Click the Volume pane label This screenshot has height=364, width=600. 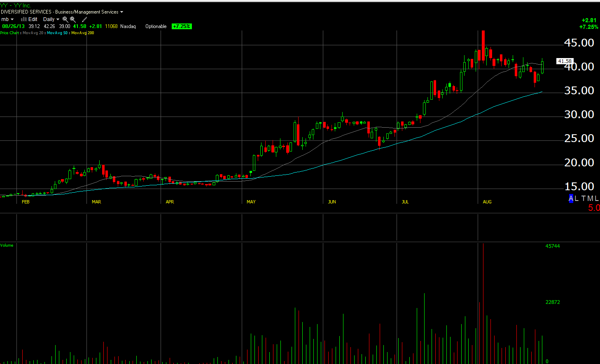[7, 245]
